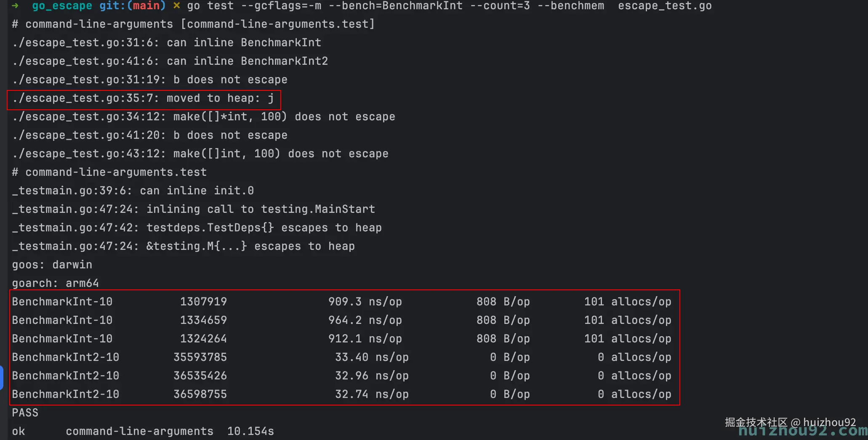Click the git branch name main
This screenshot has width=868, height=440.
[x=146, y=6]
